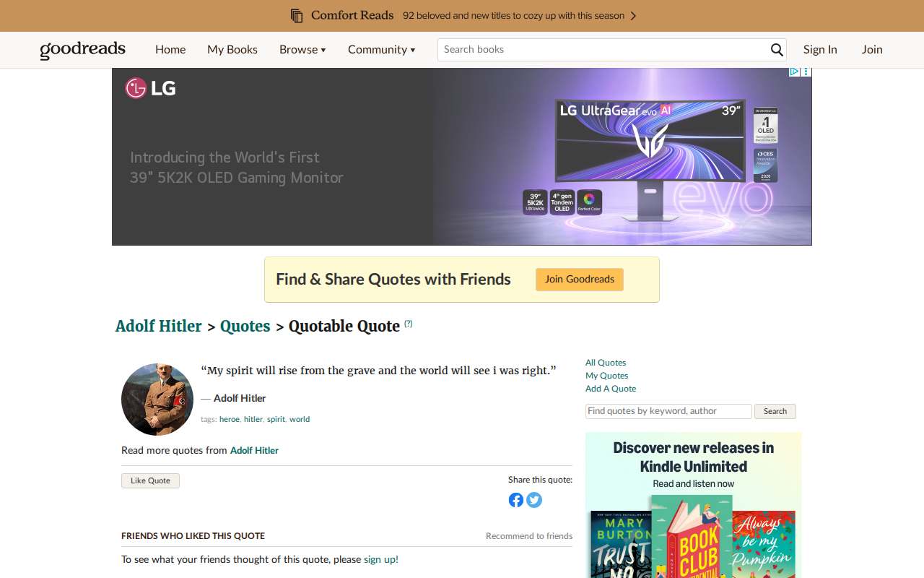This screenshot has height=578, width=924.
Task: Click the FRIENDS WHO LIKED THIS QUOTE heading
Action: click(x=193, y=536)
